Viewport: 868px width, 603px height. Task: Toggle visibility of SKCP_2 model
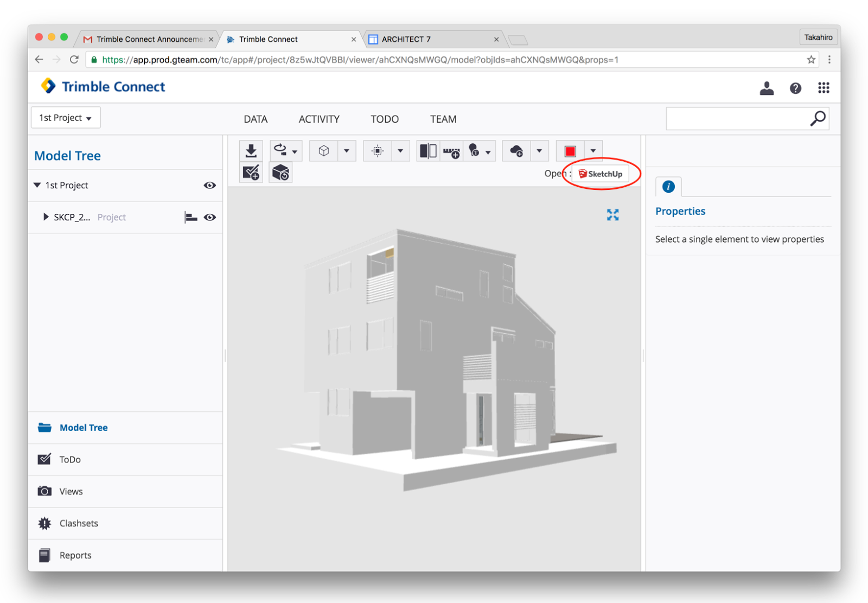point(210,217)
